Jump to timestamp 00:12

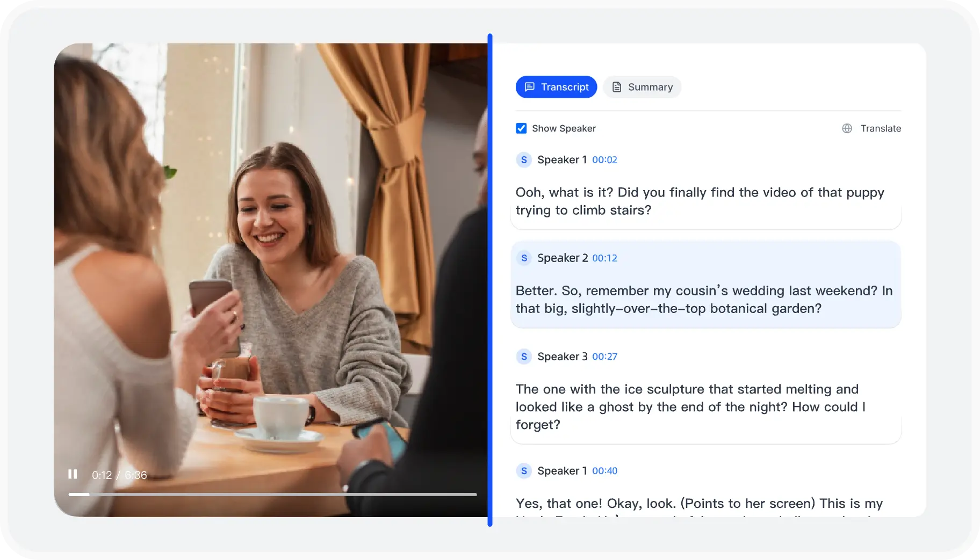pos(604,258)
